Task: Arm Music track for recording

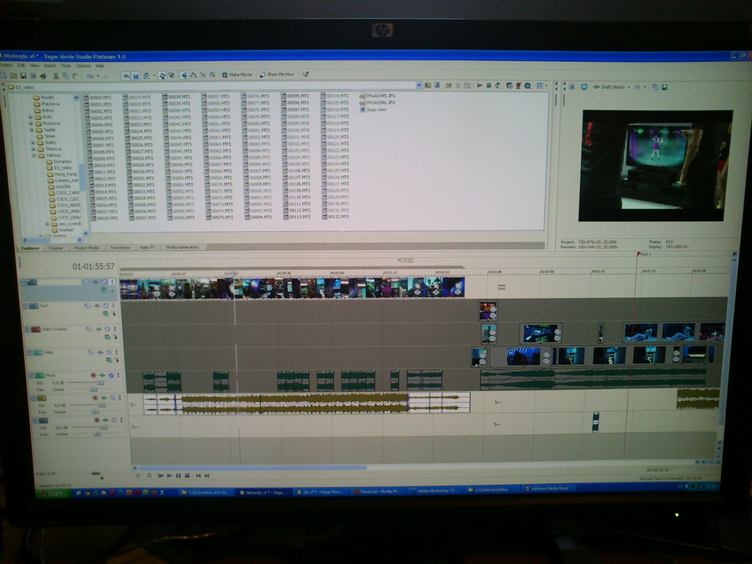Action: click(94, 375)
